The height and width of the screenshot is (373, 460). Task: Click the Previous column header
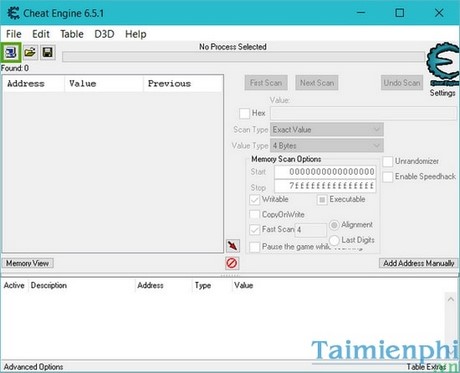(183, 84)
